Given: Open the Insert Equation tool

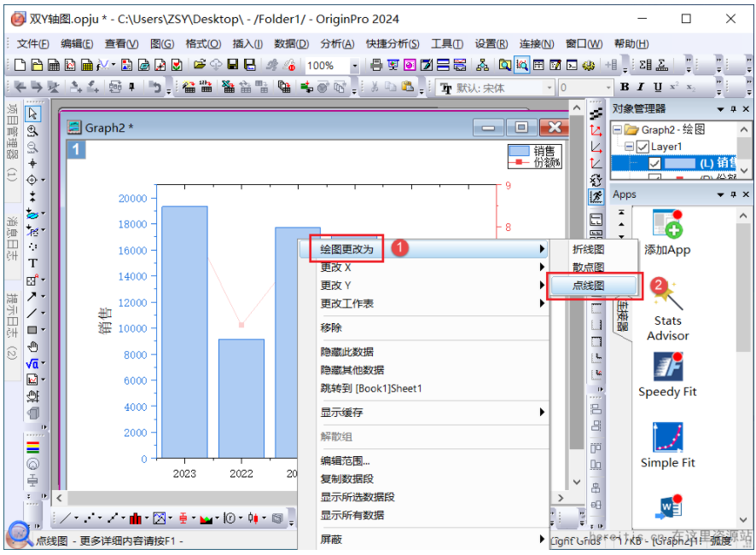Looking at the screenshot, I should (x=32, y=363).
